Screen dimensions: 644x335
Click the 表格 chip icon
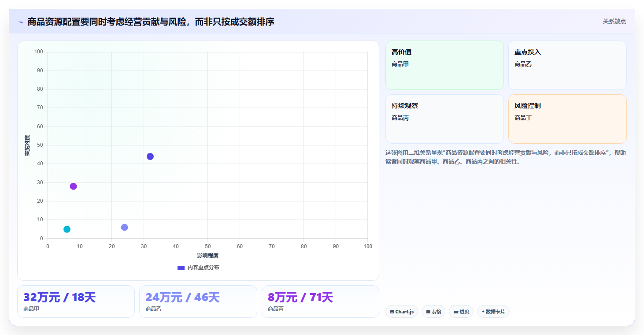click(x=428, y=312)
